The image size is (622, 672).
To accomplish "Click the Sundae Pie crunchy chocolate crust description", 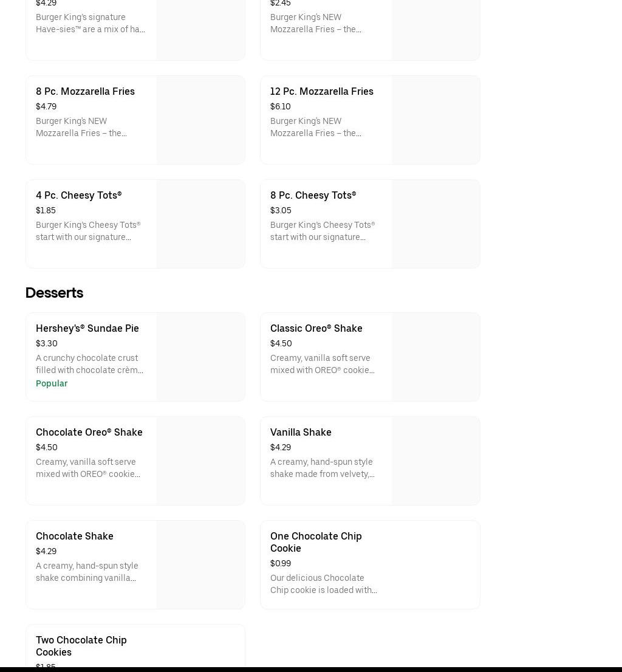I will (89, 364).
